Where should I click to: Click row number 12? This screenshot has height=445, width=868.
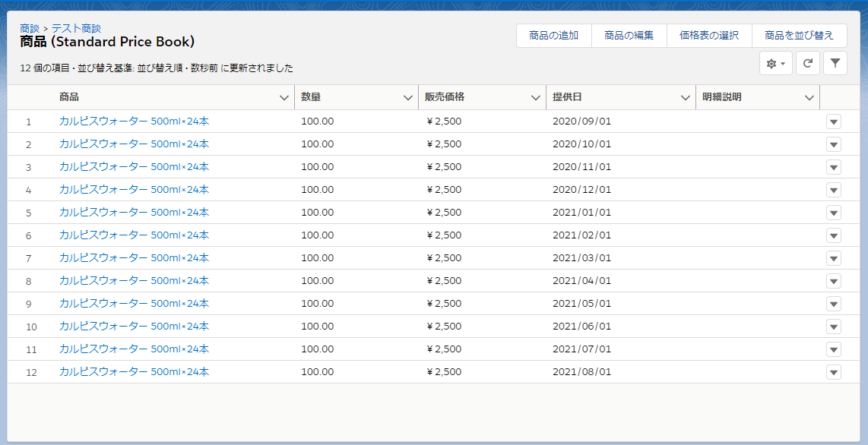31,372
